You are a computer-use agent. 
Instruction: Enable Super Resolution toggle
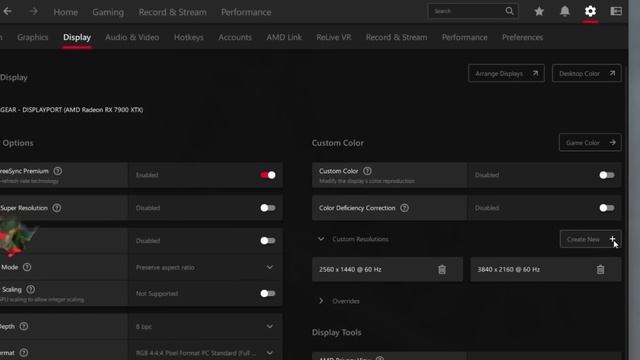[268, 208]
